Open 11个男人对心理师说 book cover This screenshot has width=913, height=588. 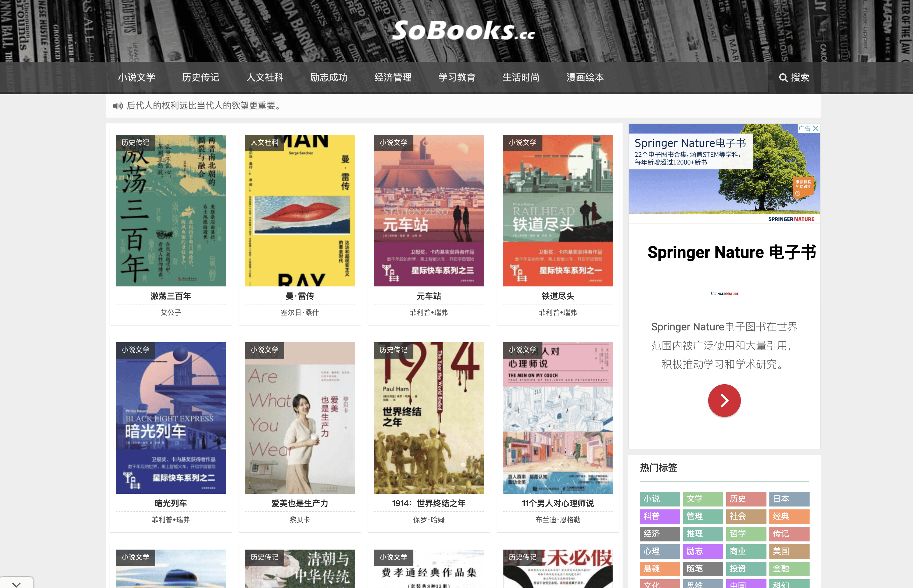coord(558,418)
